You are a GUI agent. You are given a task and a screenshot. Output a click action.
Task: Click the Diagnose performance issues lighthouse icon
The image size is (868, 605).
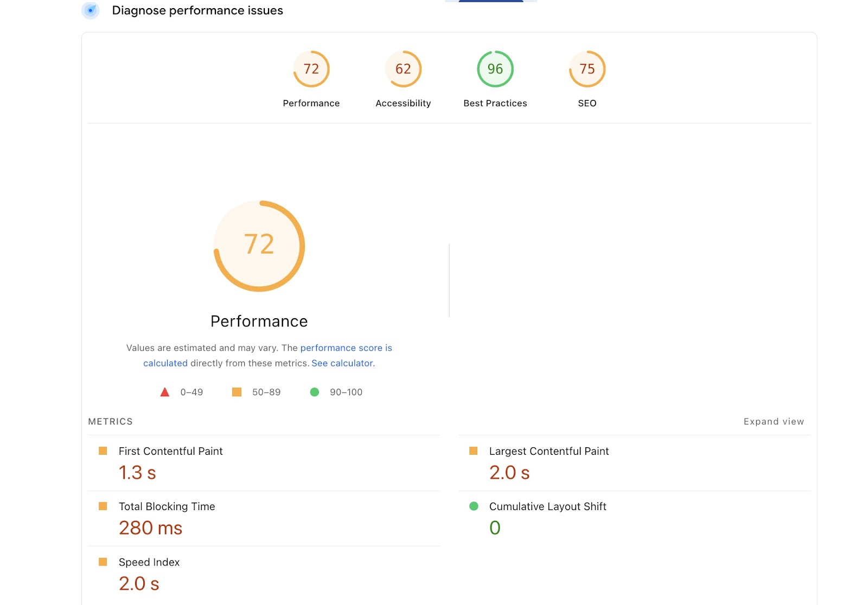coord(91,10)
